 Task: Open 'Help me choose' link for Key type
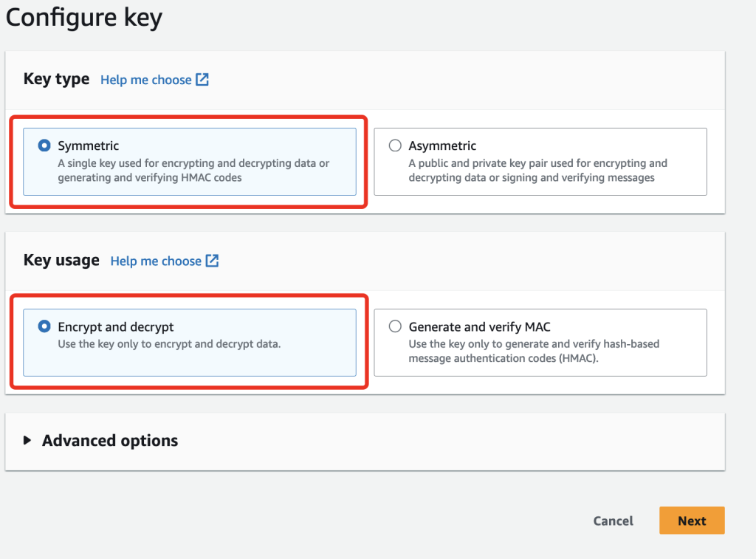145,80
